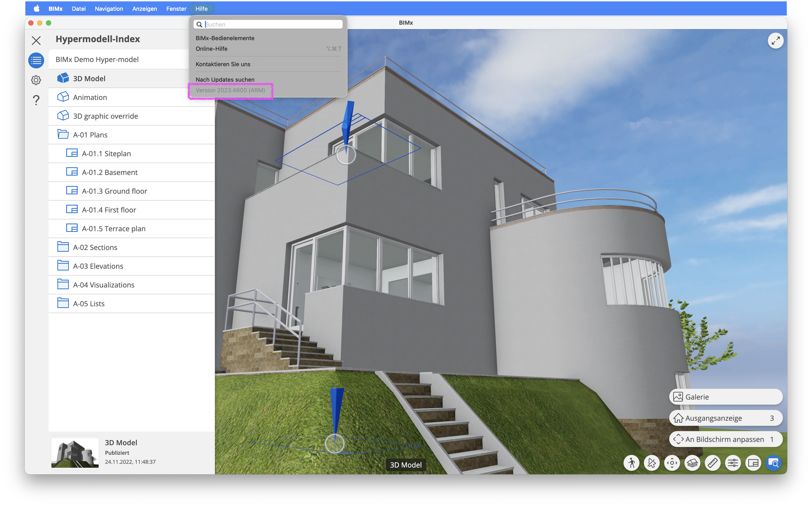Close the Hilfe menu

(x=201, y=9)
